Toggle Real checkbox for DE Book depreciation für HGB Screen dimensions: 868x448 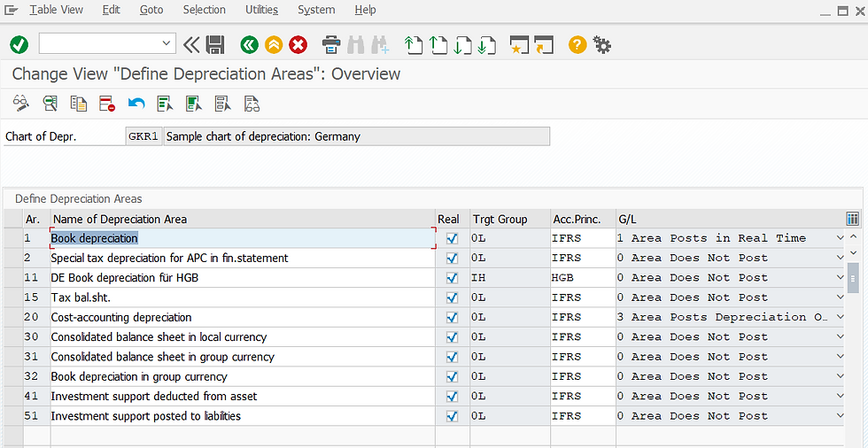point(453,278)
